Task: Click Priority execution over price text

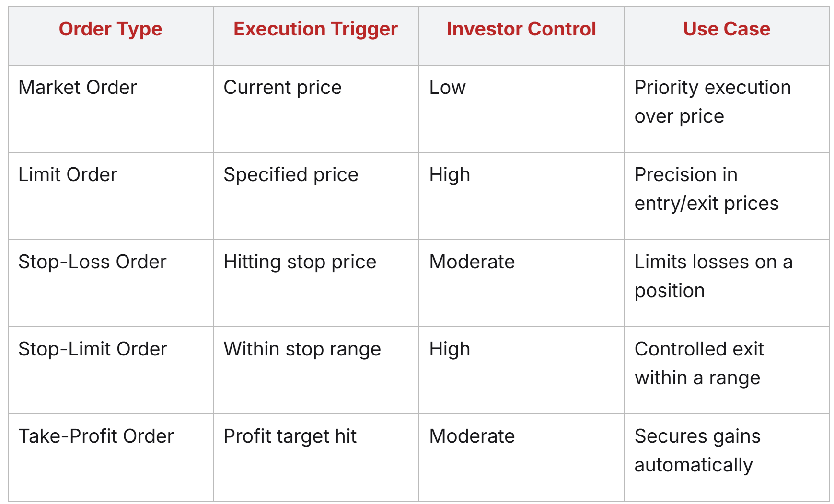Action: [x=713, y=102]
